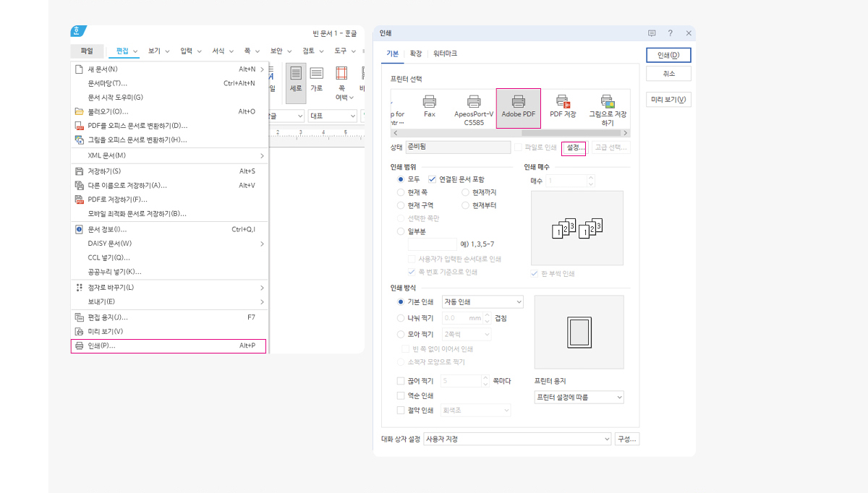This screenshot has height=493, width=868.
Task: Select the ApeosPort-V C5585 printer
Action: 474,103
